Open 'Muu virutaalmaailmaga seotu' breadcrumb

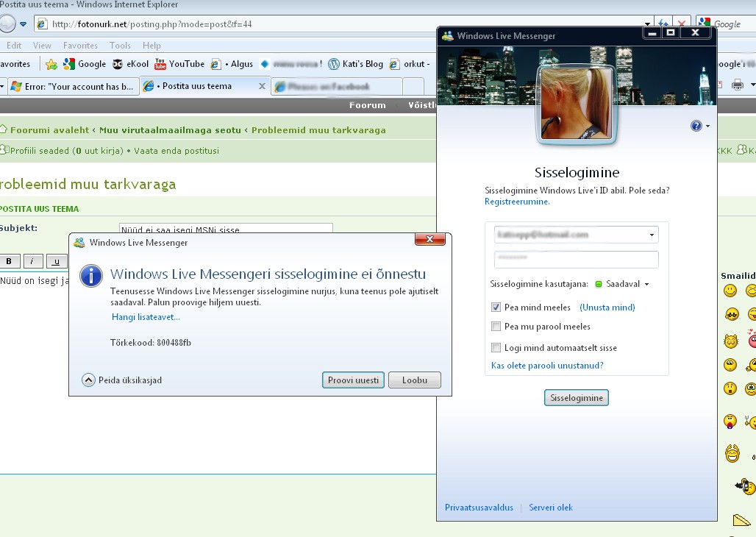pyautogui.click(x=170, y=130)
